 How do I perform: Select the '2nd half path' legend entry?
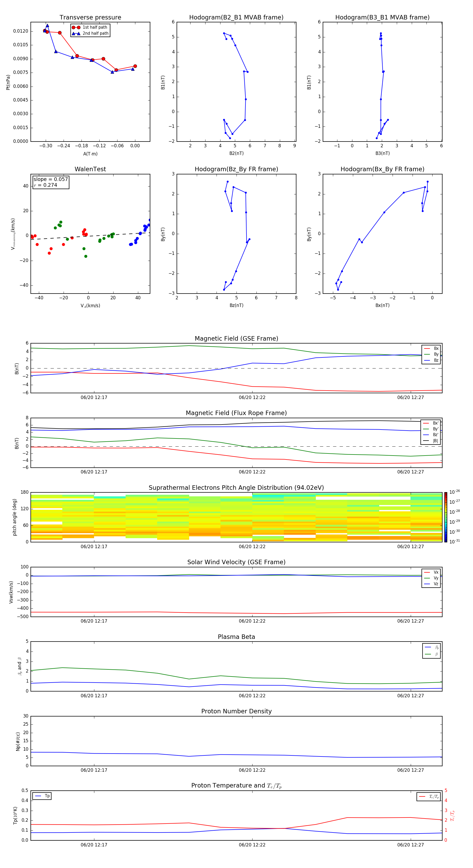(90, 33)
